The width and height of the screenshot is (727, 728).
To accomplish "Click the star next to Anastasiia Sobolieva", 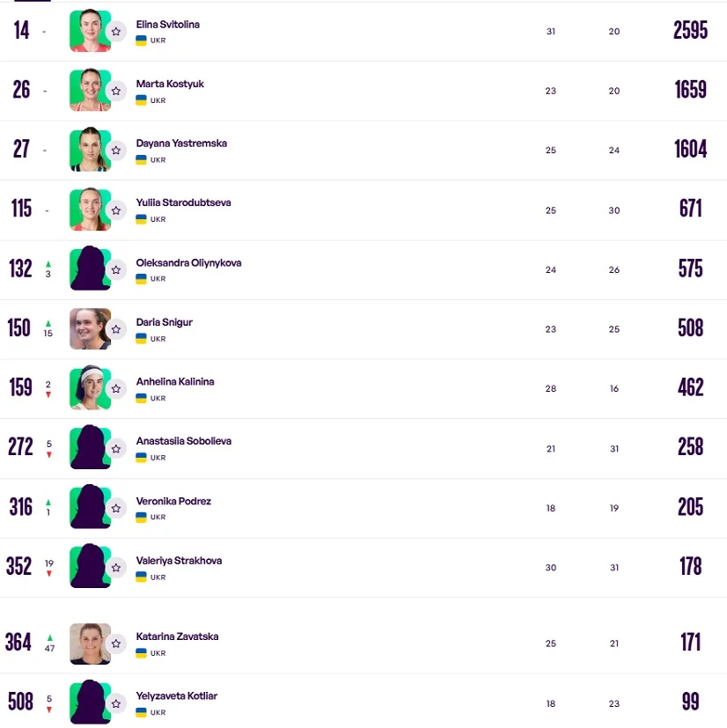I will pos(116,449).
